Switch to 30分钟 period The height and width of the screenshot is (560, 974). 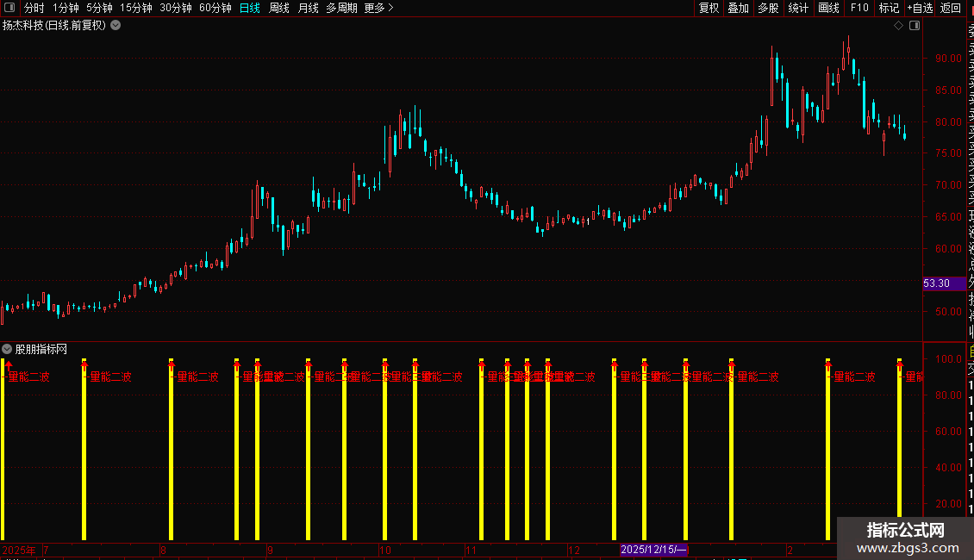point(176,8)
